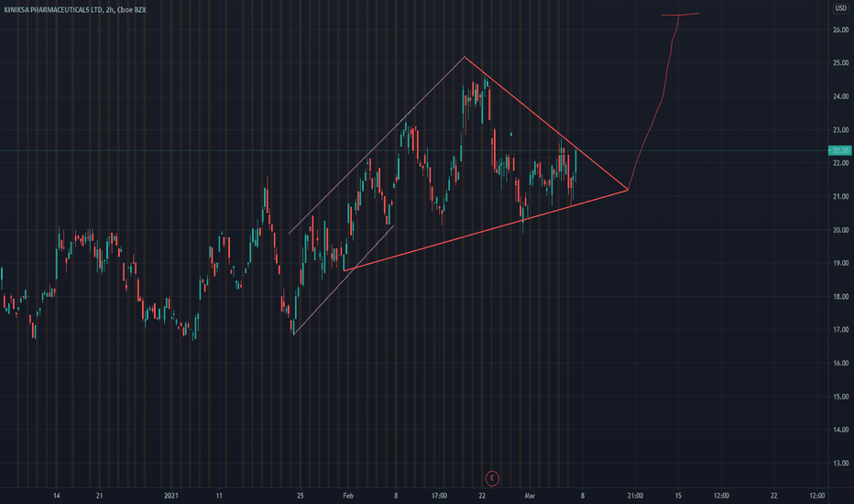Click the 21 date label on time axis
Screen dimensions: 854x504
pos(99,496)
